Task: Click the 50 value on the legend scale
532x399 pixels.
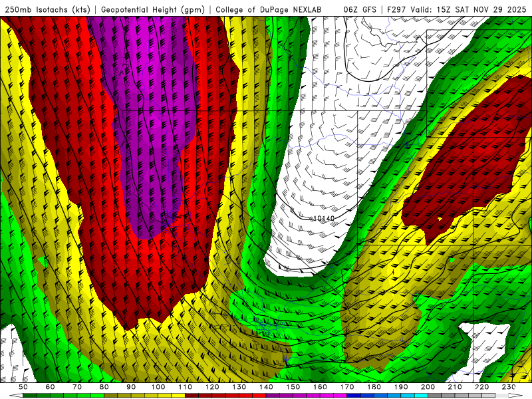Action: 23,387
